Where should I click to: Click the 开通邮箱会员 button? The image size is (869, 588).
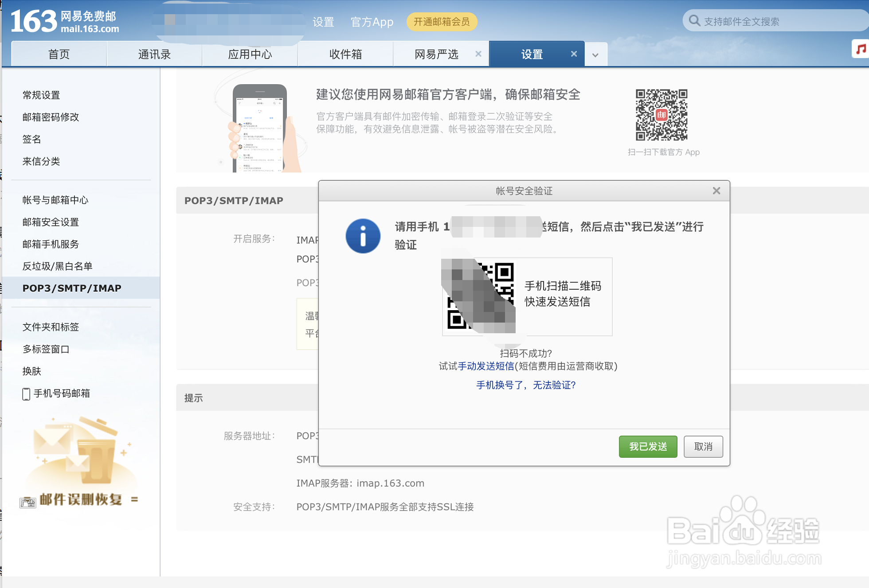tap(442, 21)
